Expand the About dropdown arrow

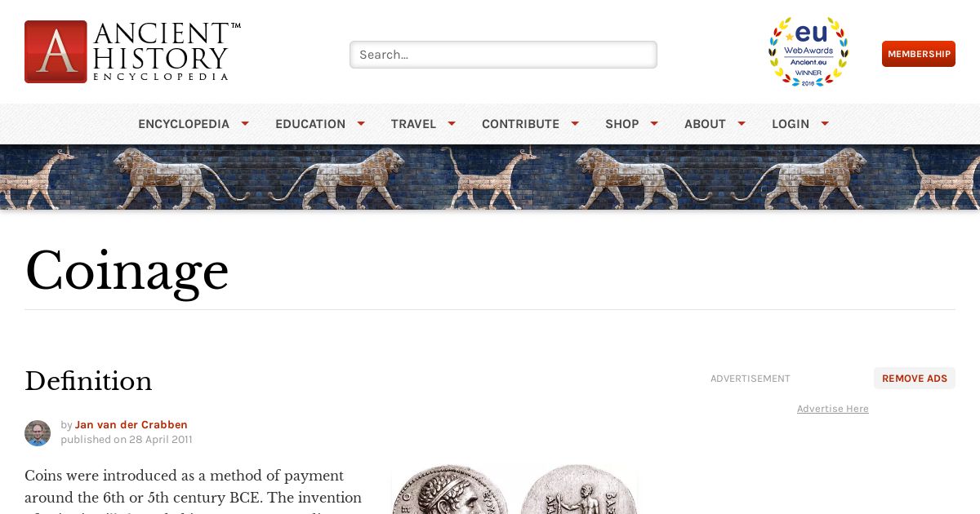coord(742,124)
